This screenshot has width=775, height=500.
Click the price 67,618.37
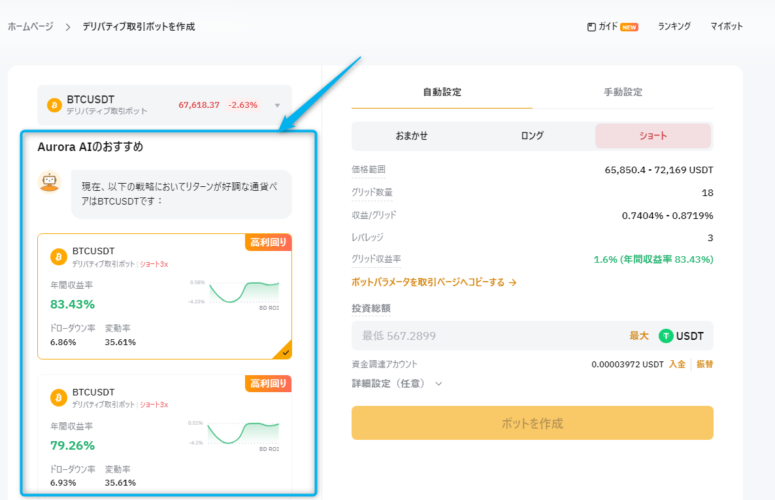click(x=199, y=105)
